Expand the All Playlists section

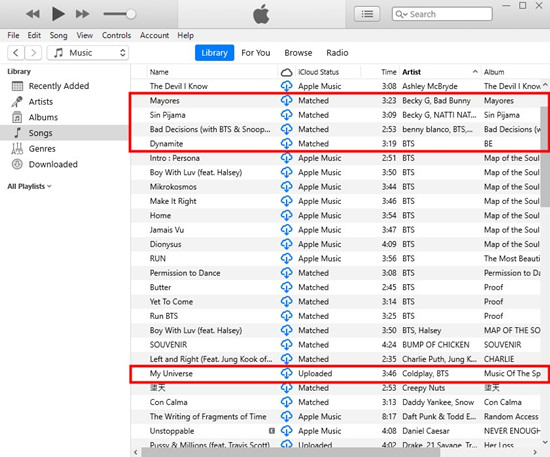(x=29, y=186)
